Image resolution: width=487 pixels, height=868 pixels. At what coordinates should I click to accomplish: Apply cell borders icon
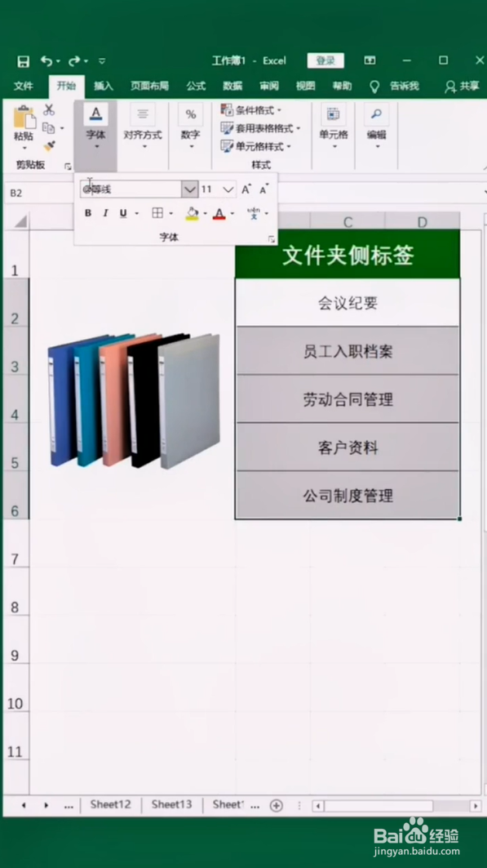[157, 213]
